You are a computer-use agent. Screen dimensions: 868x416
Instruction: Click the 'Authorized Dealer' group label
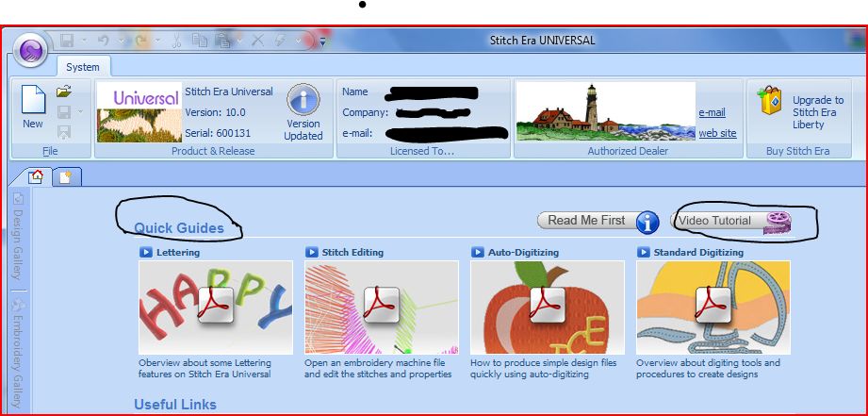pyautogui.click(x=628, y=151)
